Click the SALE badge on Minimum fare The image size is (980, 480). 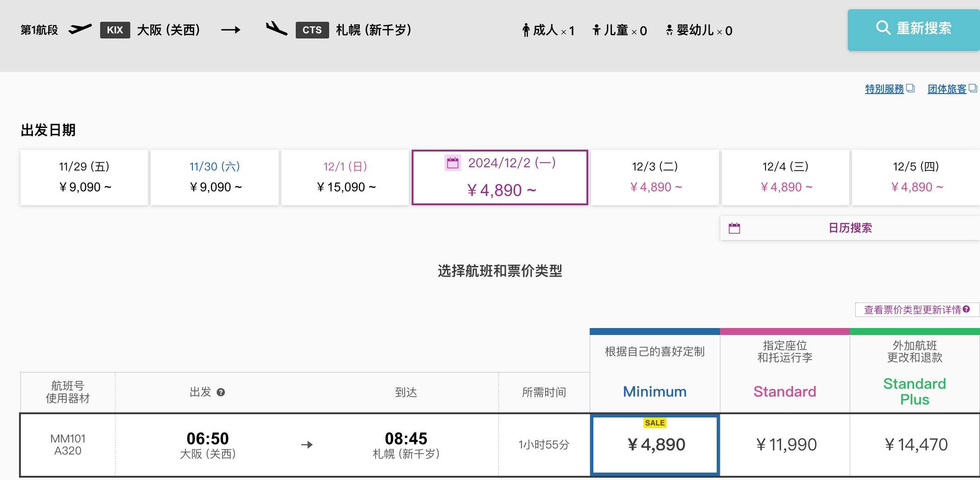point(655,423)
